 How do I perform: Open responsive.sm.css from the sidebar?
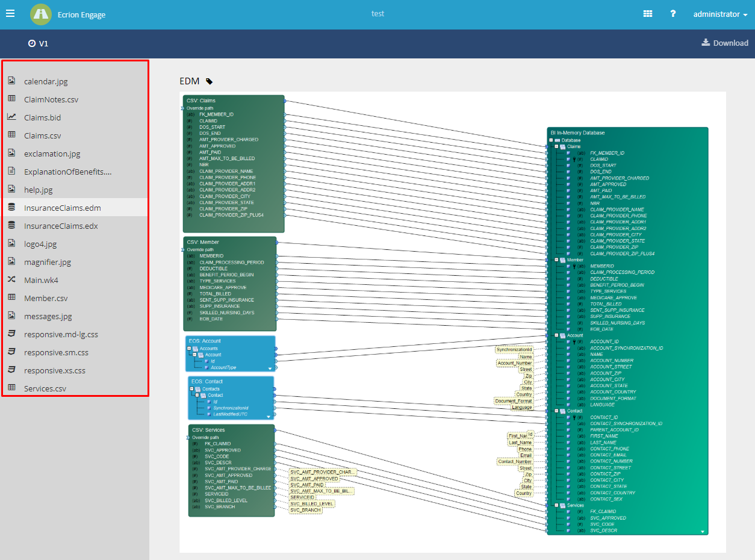pos(56,352)
